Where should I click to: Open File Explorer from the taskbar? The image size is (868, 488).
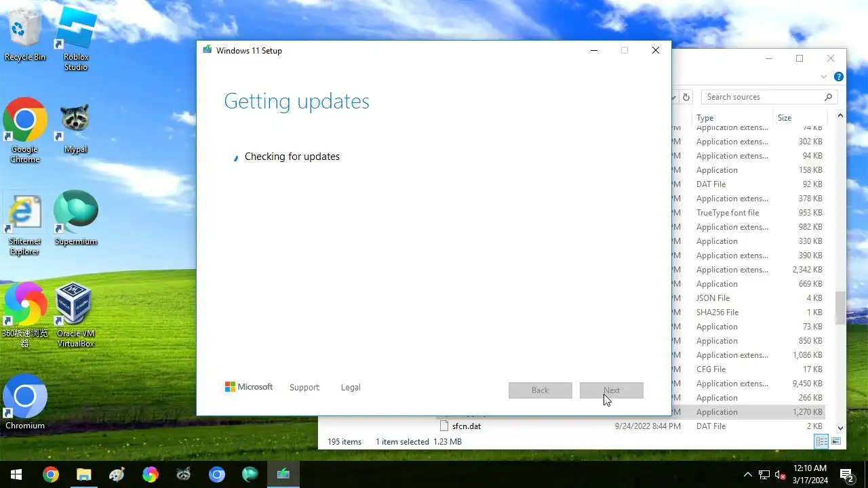tap(83, 474)
